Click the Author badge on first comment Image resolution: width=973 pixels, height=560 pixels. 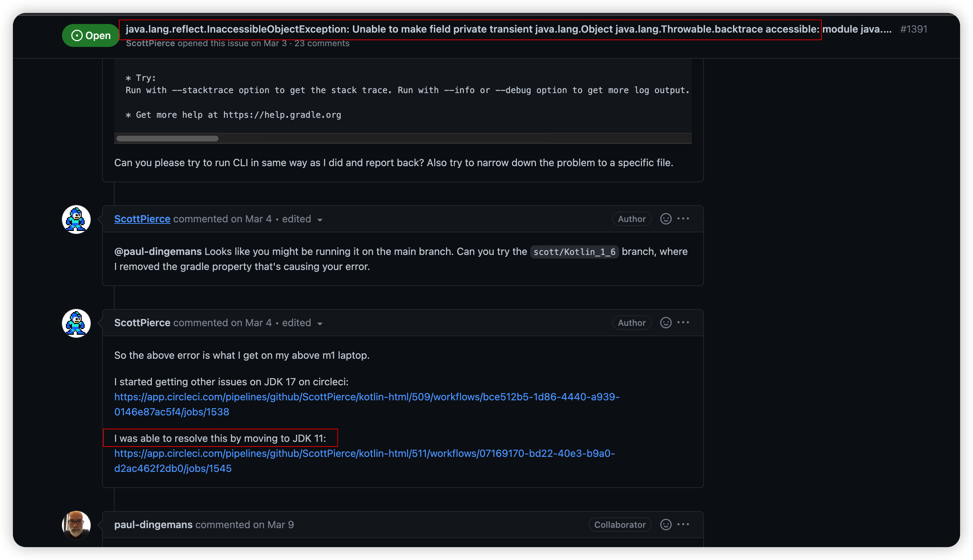click(631, 219)
